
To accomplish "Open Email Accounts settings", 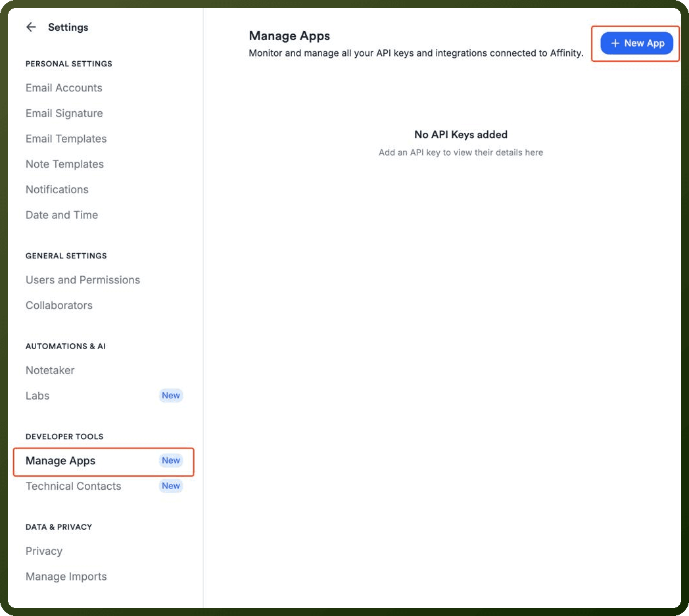I will [x=64, y=88].
